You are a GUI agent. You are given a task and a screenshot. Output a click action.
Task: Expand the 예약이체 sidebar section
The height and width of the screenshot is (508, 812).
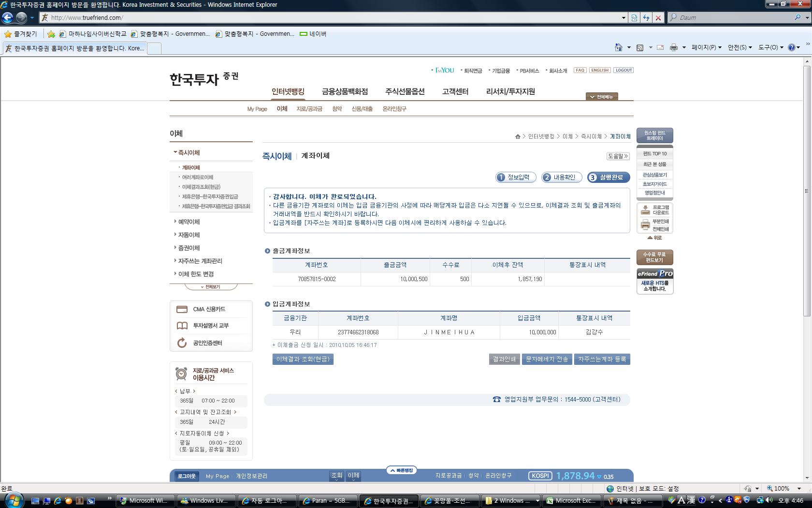(x=188, y=222)
